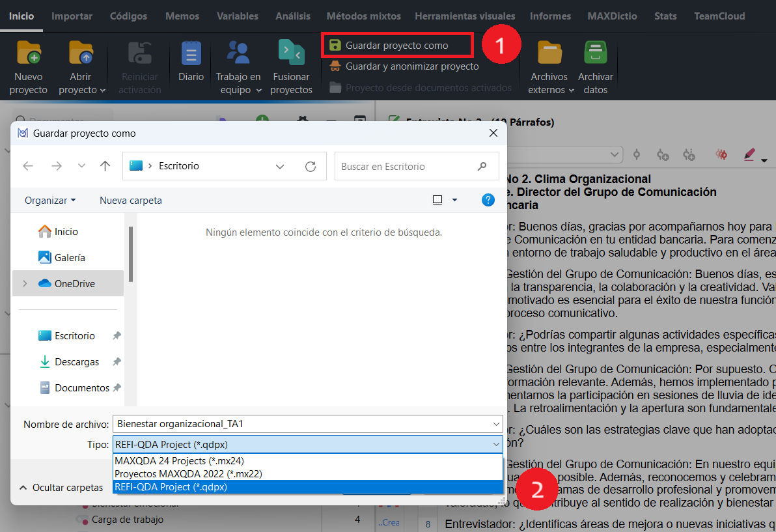Open the recent locations dropdown
The width and height of the screenshot is (776, 532).
point(81,166)
